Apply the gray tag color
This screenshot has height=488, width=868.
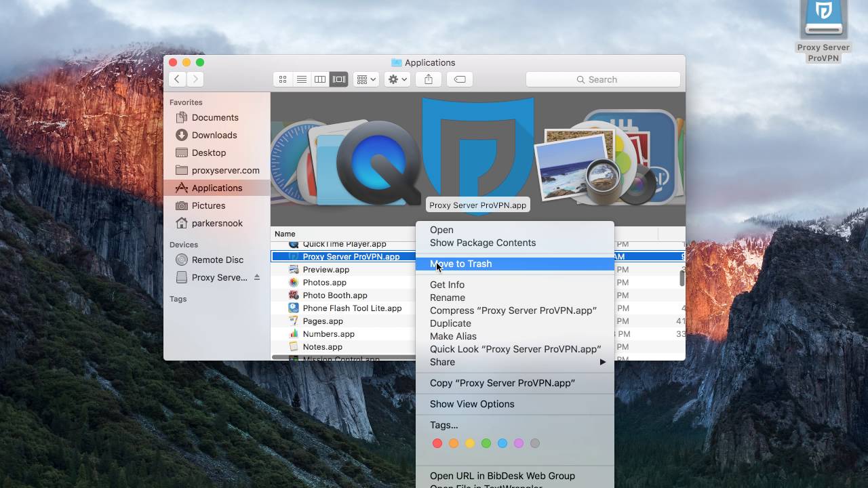(535, 443)
